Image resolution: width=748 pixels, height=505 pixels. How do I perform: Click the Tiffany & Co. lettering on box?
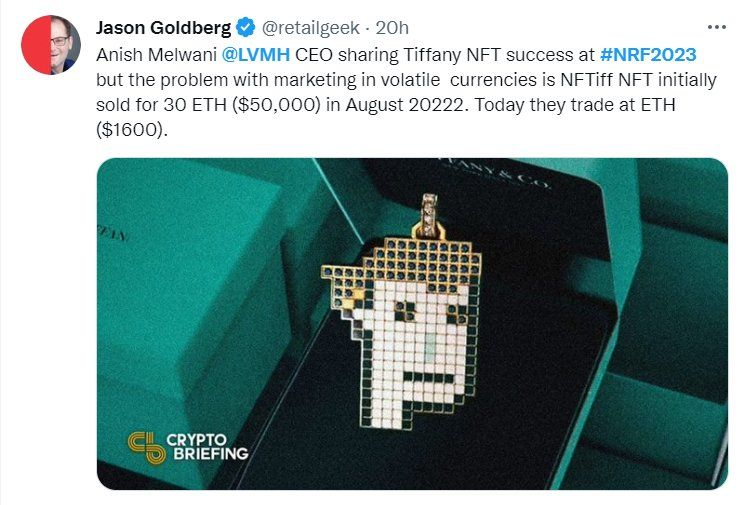pos(495,173)
